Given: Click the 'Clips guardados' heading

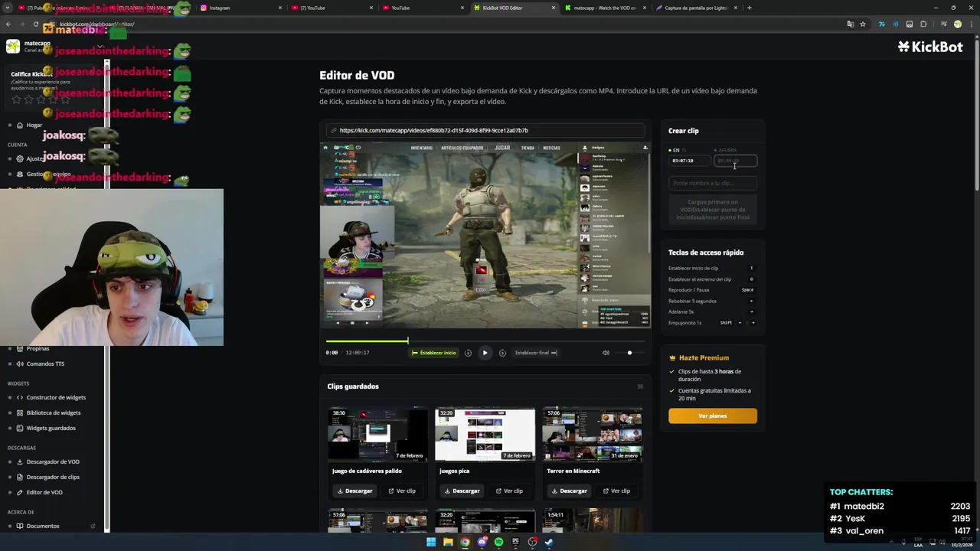Looking at the screenshot, I should (x=353, y=386).
